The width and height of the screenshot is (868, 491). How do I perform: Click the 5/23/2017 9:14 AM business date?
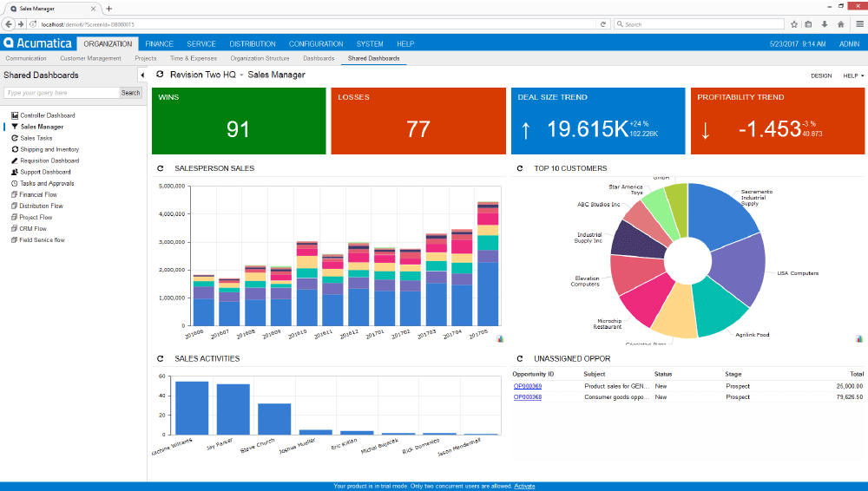797,43
